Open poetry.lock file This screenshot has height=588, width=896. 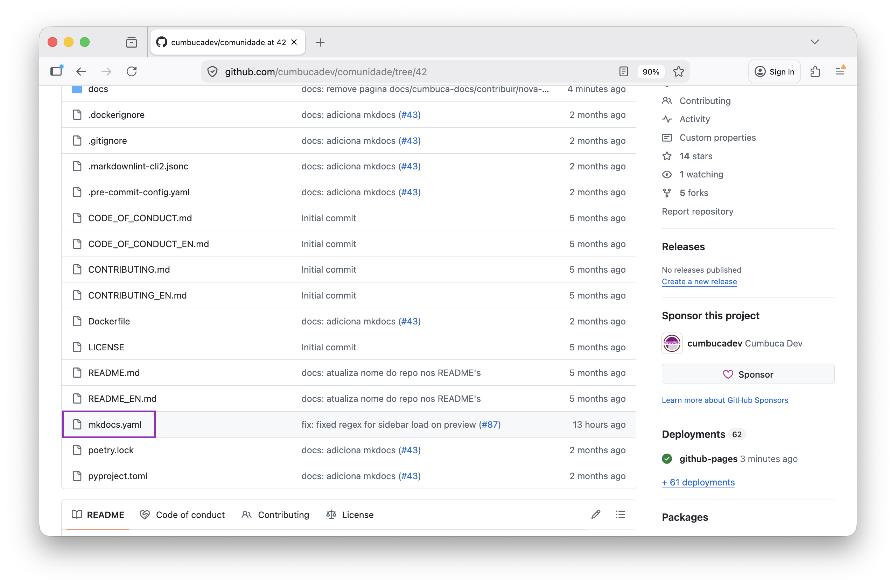111,450
